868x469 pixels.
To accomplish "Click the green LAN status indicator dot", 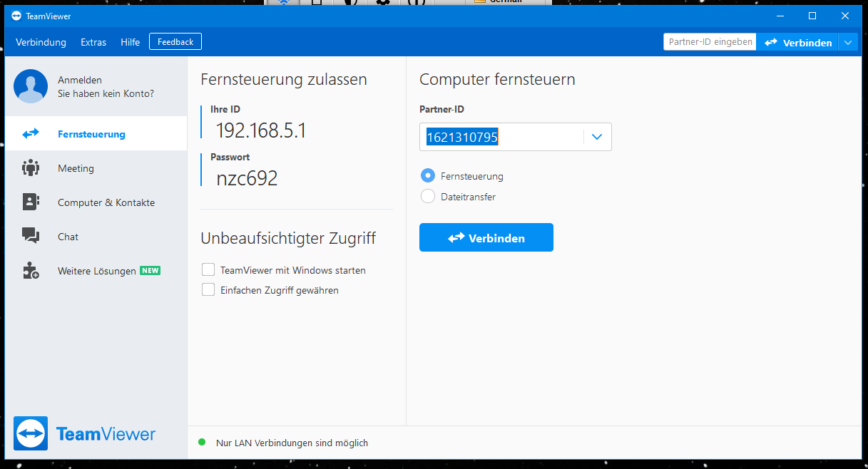I will point(202,443).
